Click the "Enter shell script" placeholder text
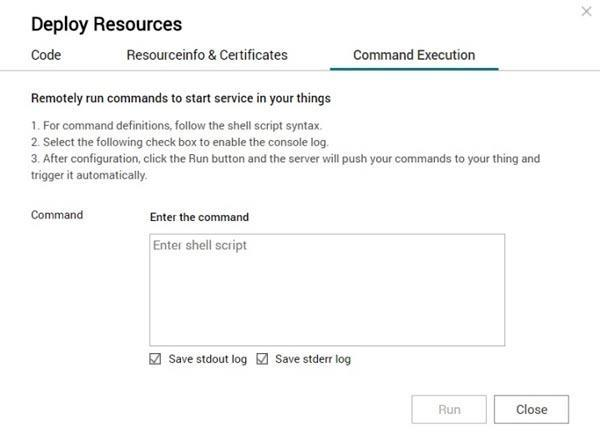The image size is (600, 442). 199,245
